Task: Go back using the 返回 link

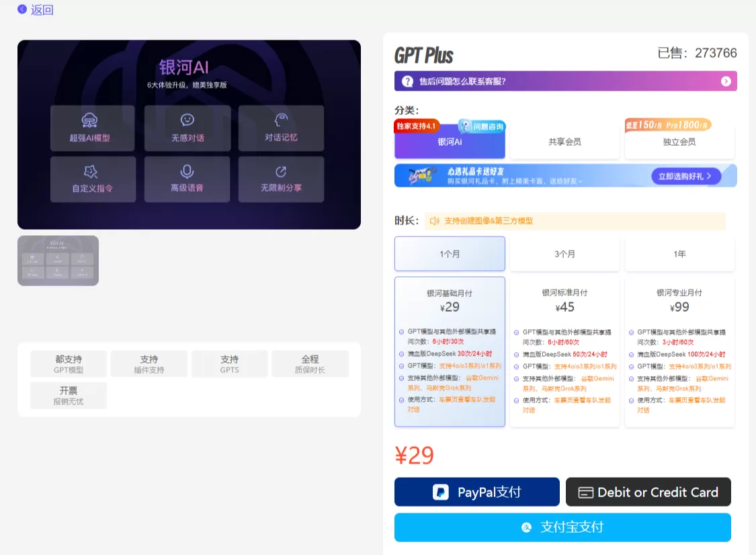Action: click(x=42, y=9)
